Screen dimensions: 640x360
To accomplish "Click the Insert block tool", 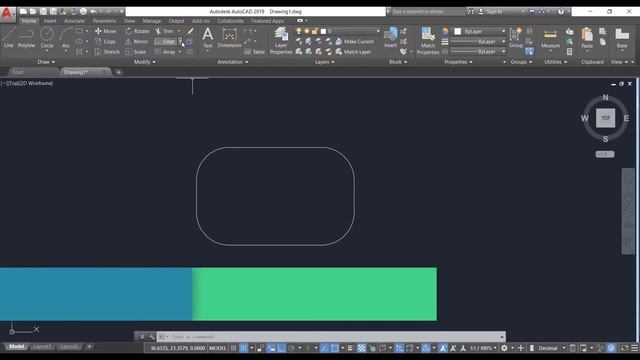I will click(390, 38).
